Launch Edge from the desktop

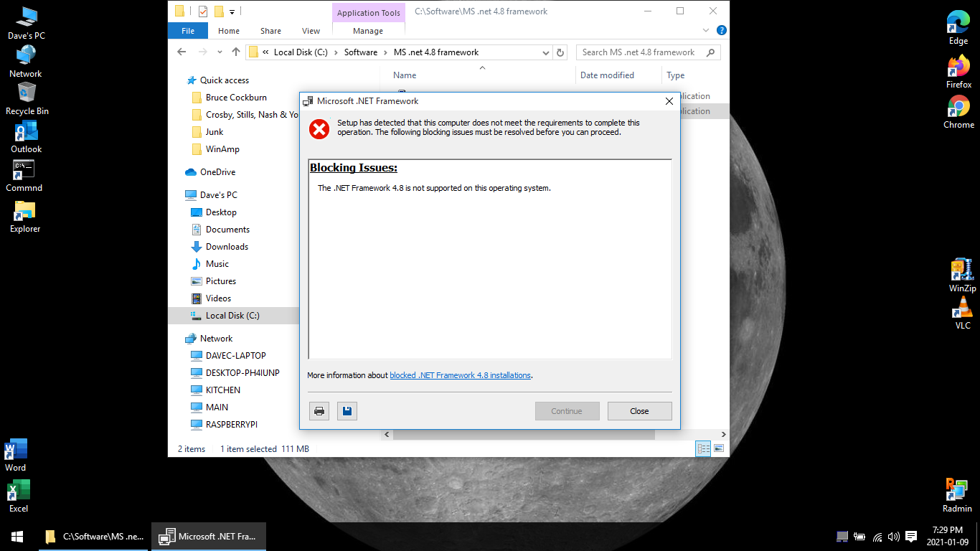(958, 29)
